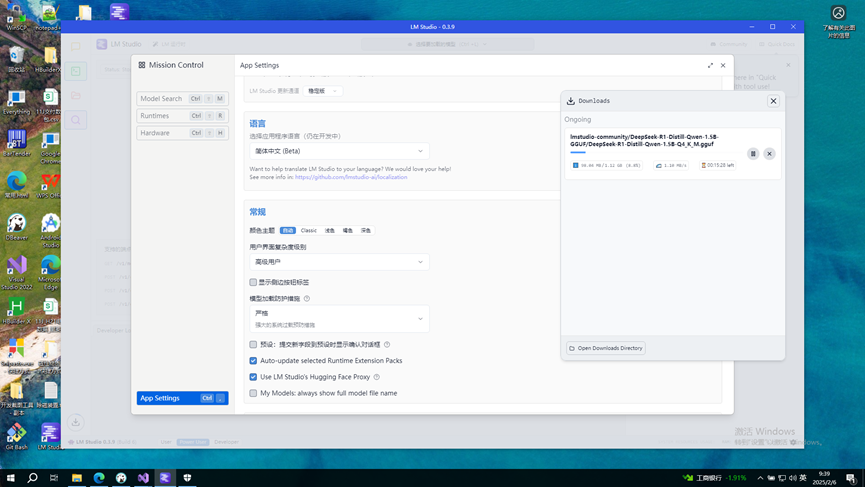Expand the Mission Control dialog to fullscreen
This screenshot has height=487, width=865.
[711, 65]
